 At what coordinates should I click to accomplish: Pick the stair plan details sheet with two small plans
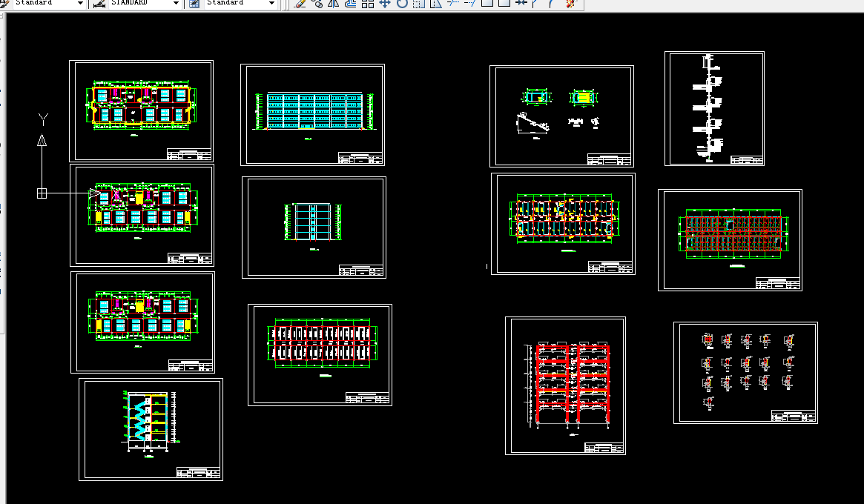tap(561, 116)
